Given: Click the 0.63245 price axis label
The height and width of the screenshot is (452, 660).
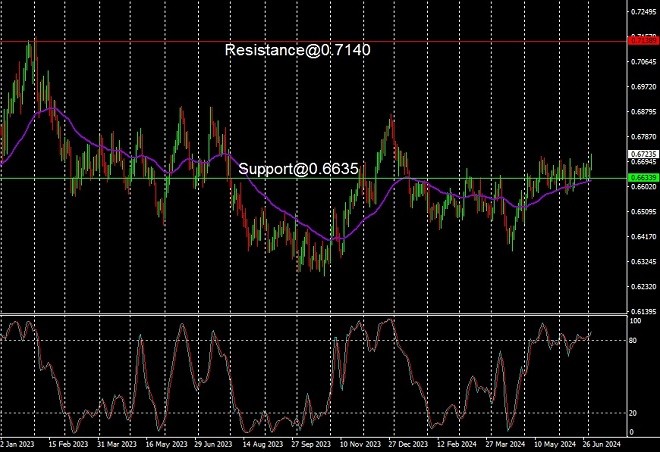Looking at the screenshot, I should pyautogui.click(x=644, y=261).
